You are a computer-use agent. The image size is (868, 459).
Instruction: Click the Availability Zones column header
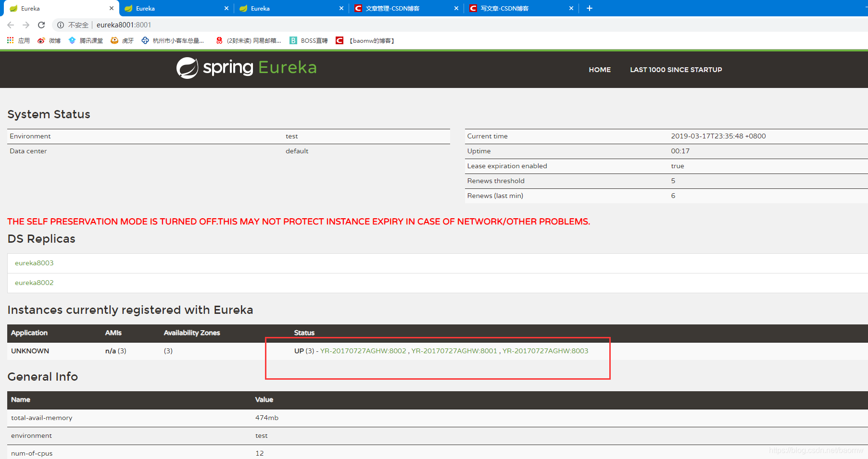[192, 333]
